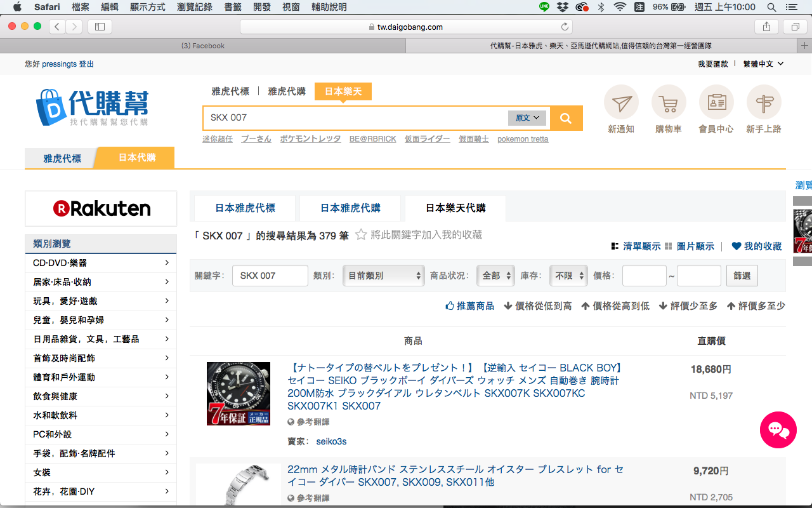Reload the page with the refresh icon
This screenshot has height=508, width=812.
tap(565, 27)
